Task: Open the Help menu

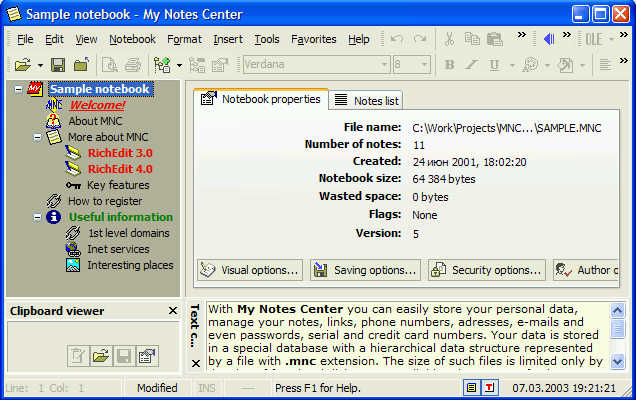Action: pyautogui.click(x=359, y=39)
